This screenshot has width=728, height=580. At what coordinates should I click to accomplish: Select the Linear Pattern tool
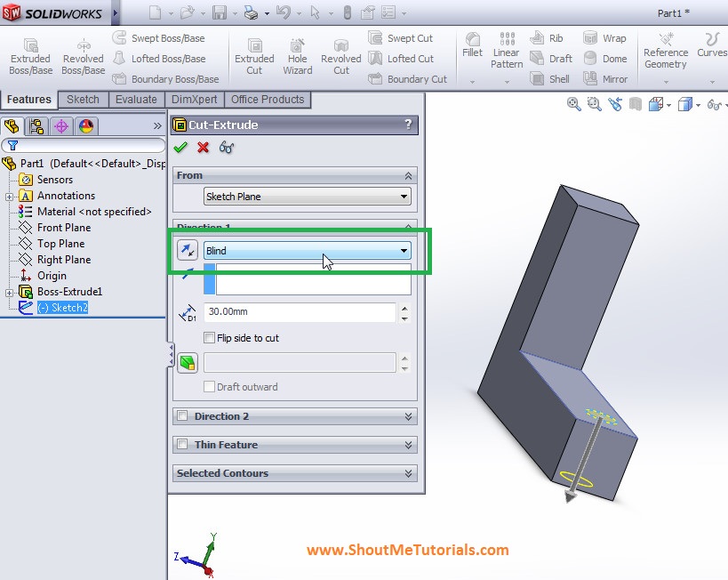[x=507, y=50]
